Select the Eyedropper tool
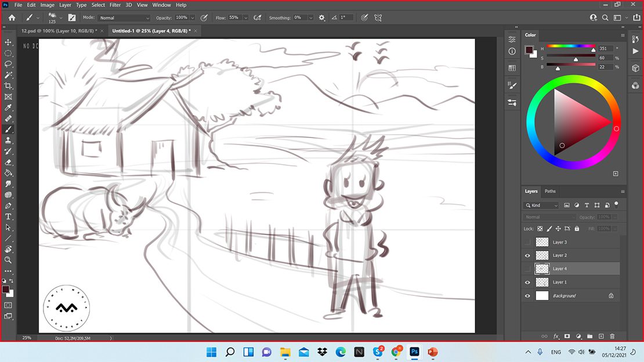The height and width of the screenshot is (362, 644). pyautogui.click(x=8, y=107)
